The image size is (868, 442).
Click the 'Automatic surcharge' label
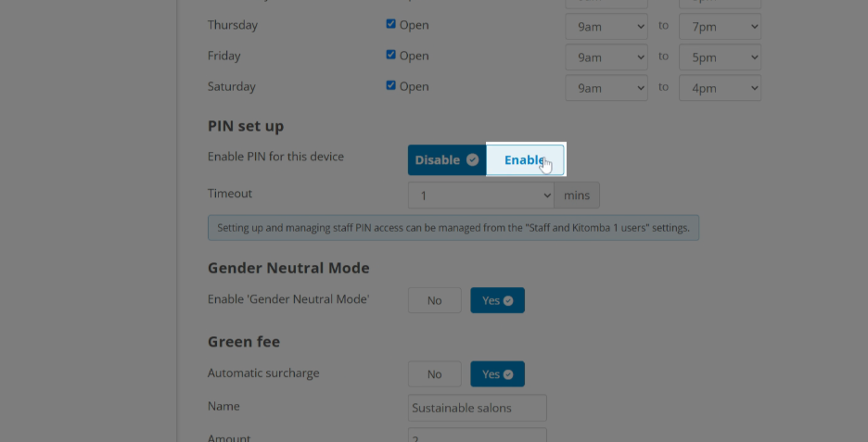point(263,373)
